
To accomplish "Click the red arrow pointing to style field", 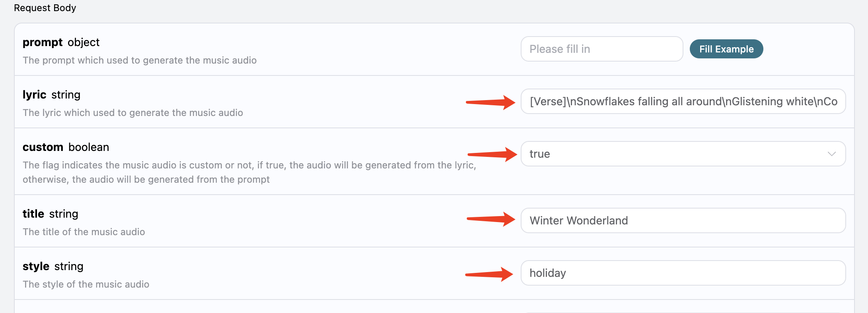I will 489,274.
